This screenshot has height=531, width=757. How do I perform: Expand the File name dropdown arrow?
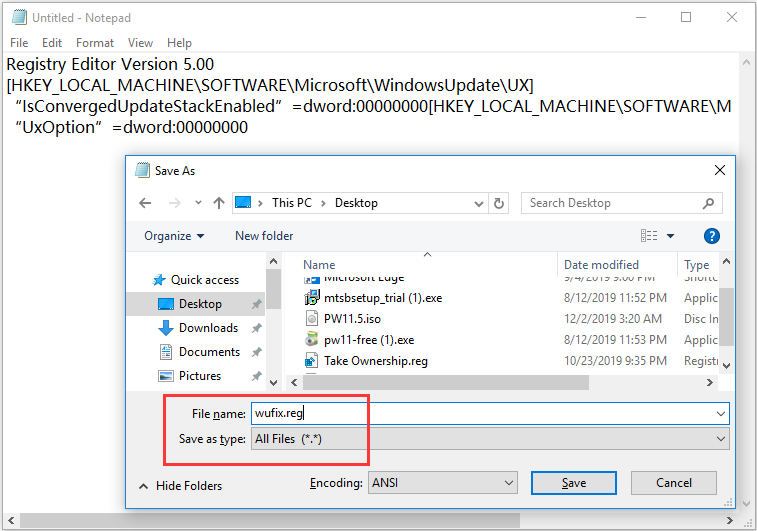click(x=721, y=414)
